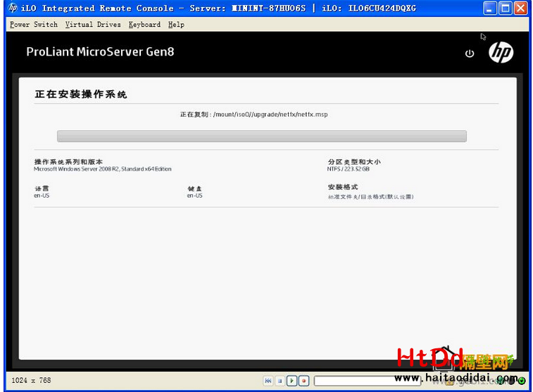Click the red record button
533x392 pixels.
[303, 381]
